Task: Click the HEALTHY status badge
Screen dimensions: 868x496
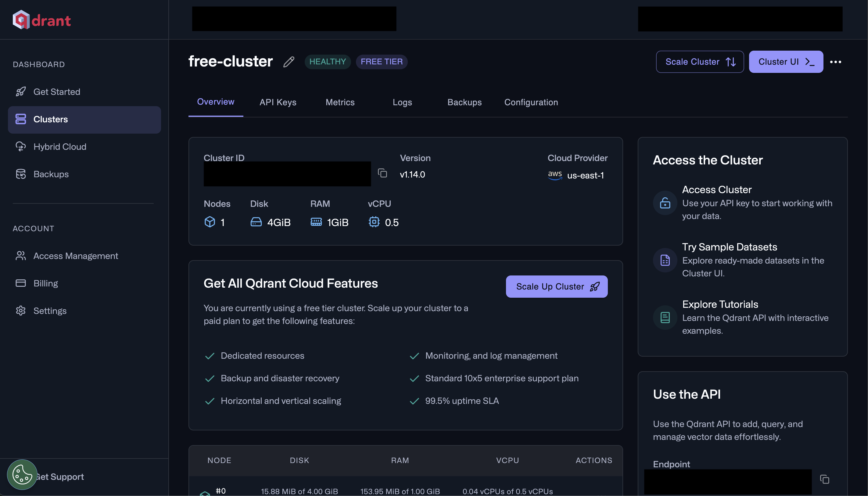Action: [x=328, y=62]
